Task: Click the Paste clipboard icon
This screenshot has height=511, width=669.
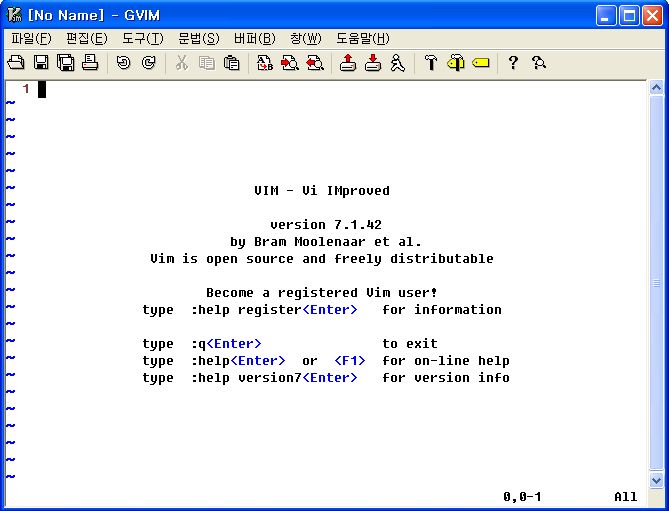Action: point(232,63)
